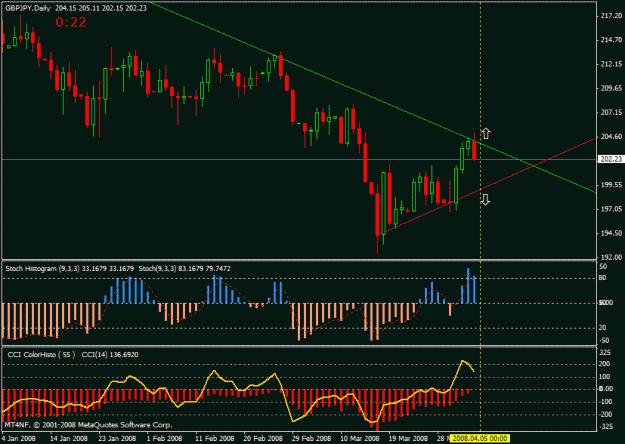Screen dimensions: 625x444
Task: Click the 10 Mar 2008 date label
Action: pos(359,438)
